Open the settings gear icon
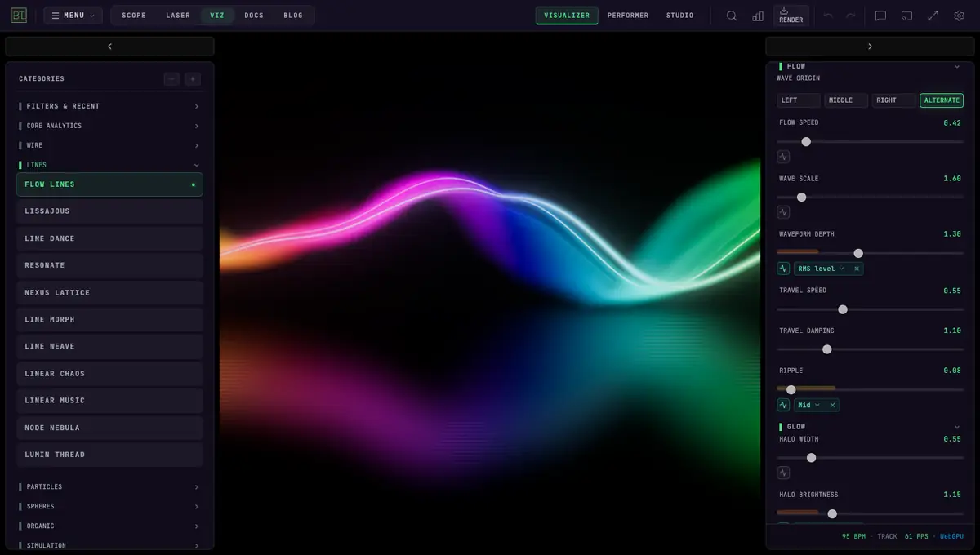This screenshot has height=555, width=980. tap(959, 16)
